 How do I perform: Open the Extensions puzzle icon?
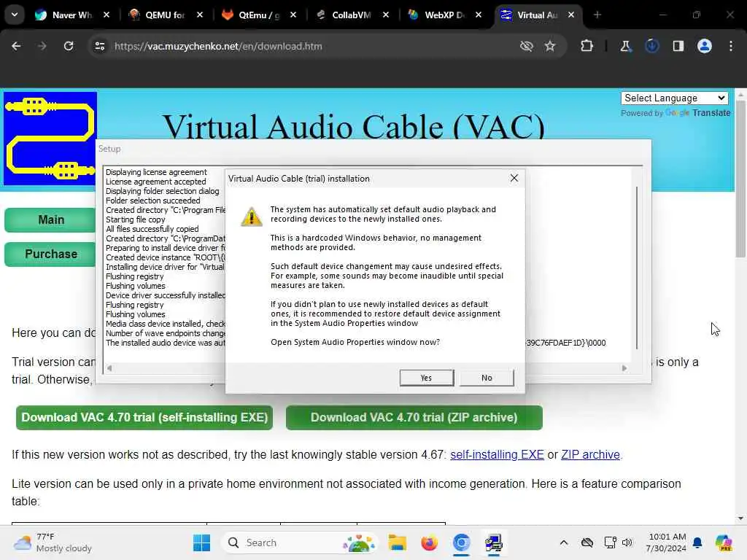pyautogui.click(x=587, y=46)
